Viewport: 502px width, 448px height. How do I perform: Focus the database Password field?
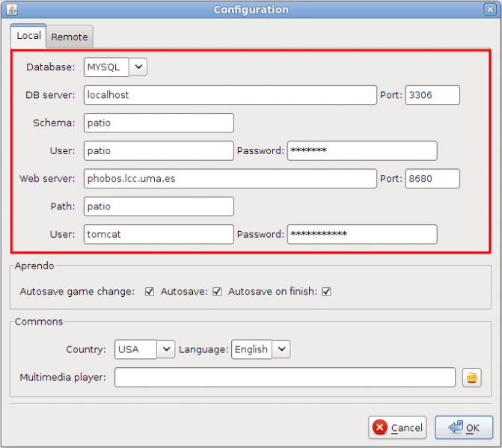362,151
